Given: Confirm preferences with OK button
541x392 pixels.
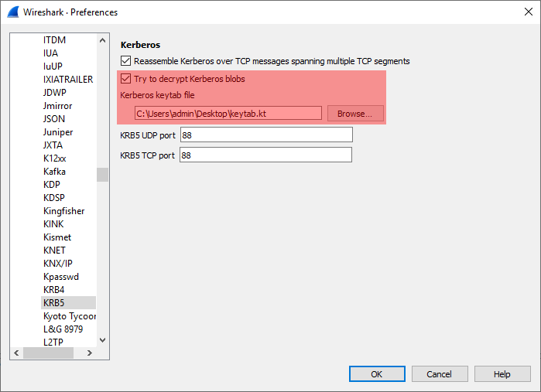Looking at the screenshot, I should (377, 374).
